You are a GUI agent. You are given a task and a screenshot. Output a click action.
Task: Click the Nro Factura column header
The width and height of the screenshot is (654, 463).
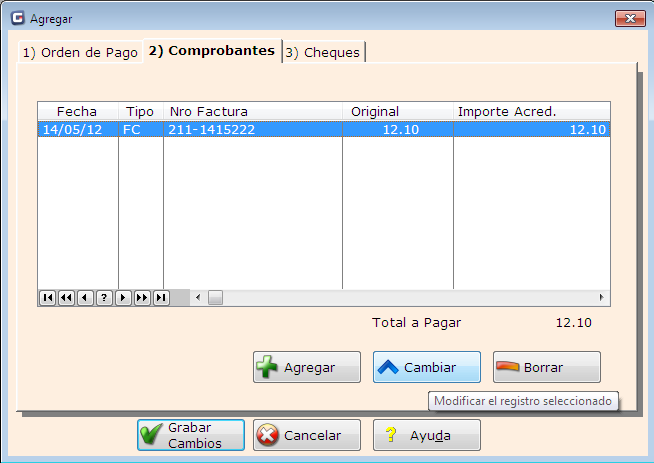point(252,111)
